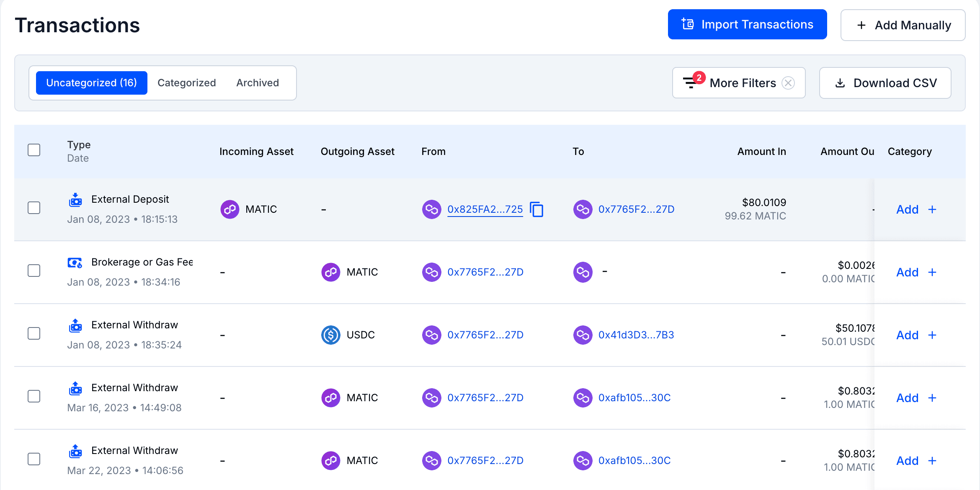The width and height of the screenshot is (980, 490).
Task: Click the USDC coin icon
Action: click(x=330, y=335)
